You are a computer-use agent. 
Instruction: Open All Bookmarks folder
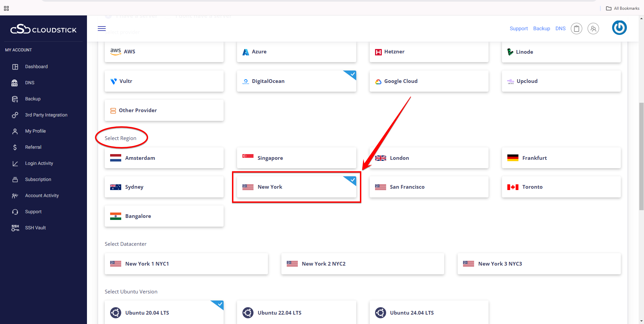click(x=623, y=8)
